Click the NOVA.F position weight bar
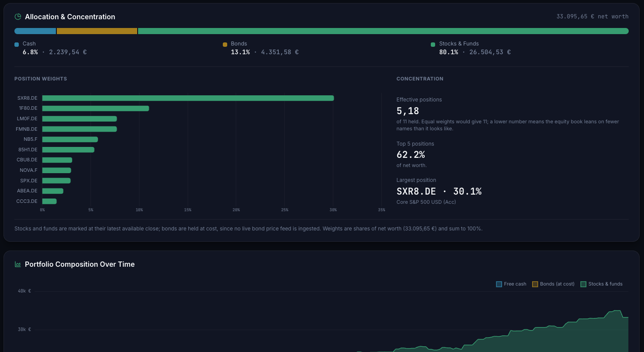Viewport: 644px width, 352px height. coord(57,171)
